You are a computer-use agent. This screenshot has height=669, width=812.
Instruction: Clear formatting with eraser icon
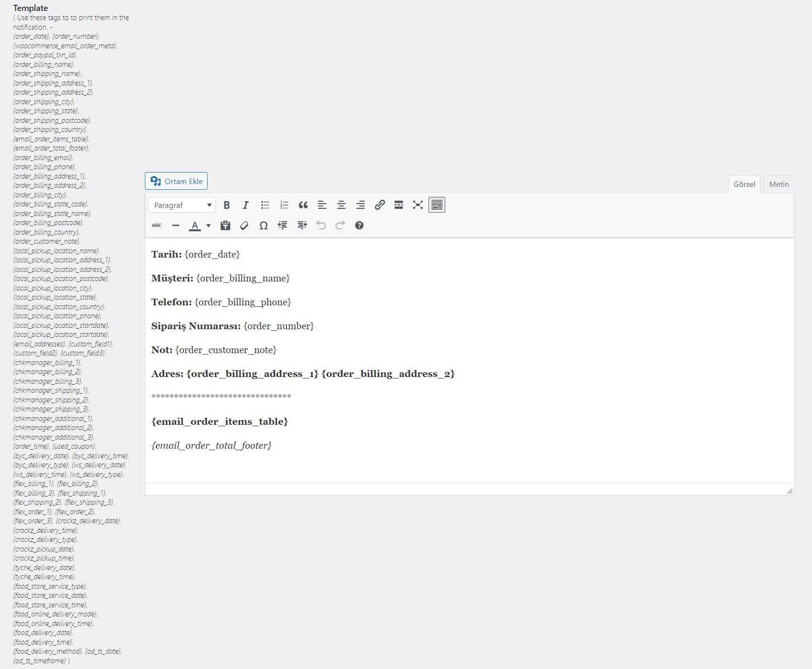coord(244,226)
